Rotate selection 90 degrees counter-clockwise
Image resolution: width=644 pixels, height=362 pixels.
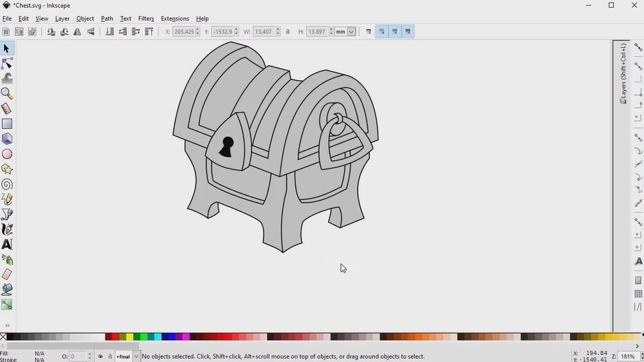pos(51,31)
